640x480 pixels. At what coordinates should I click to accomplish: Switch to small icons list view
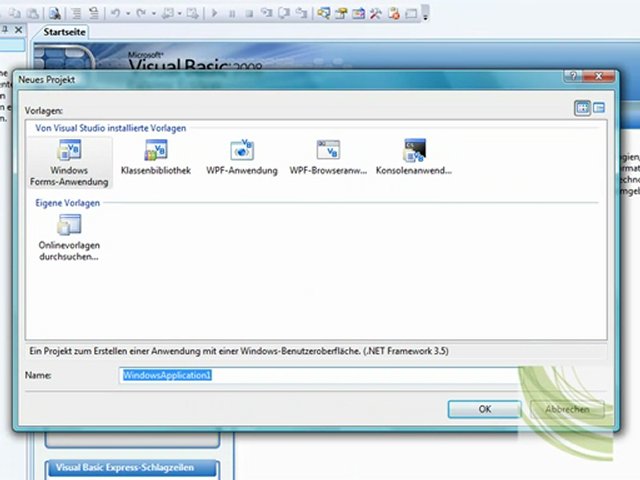pyautogui.click(x=599, y=108)
